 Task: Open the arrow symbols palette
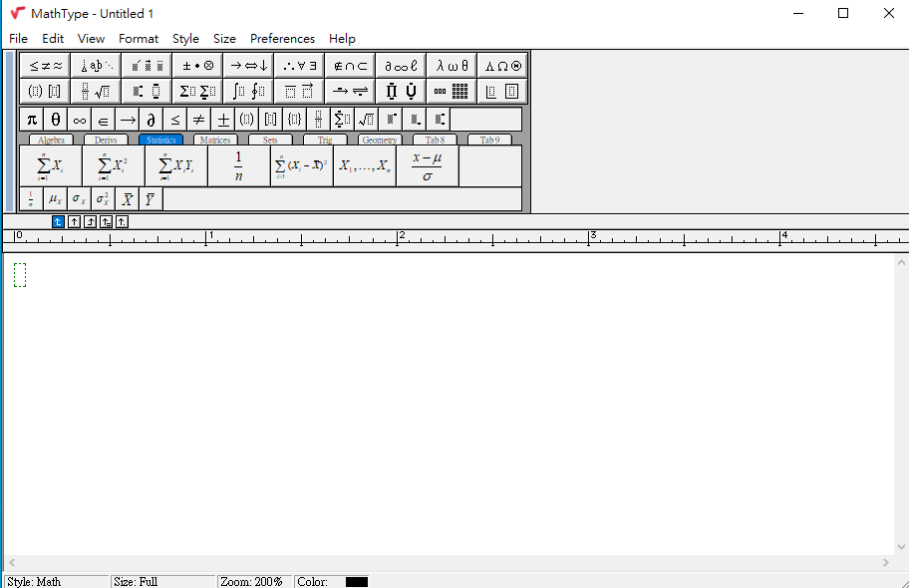point(249,66)
